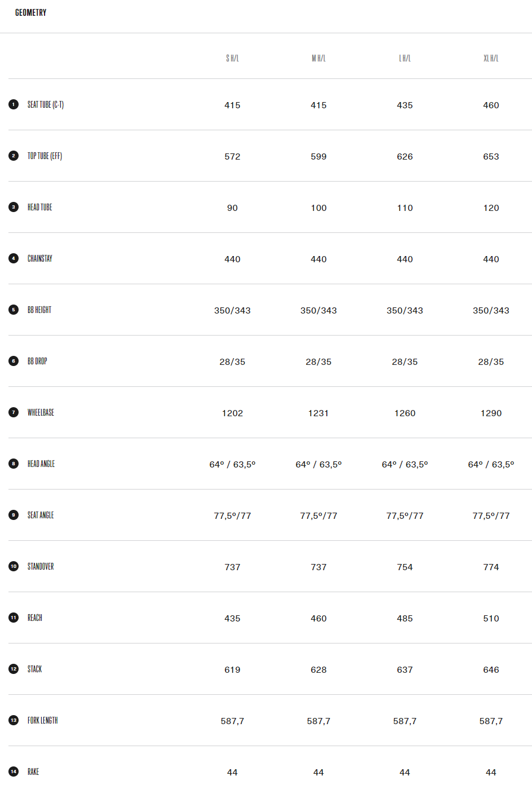Click the Reach row label
Screen dimensions: 532x789
[x=35, y=618]
